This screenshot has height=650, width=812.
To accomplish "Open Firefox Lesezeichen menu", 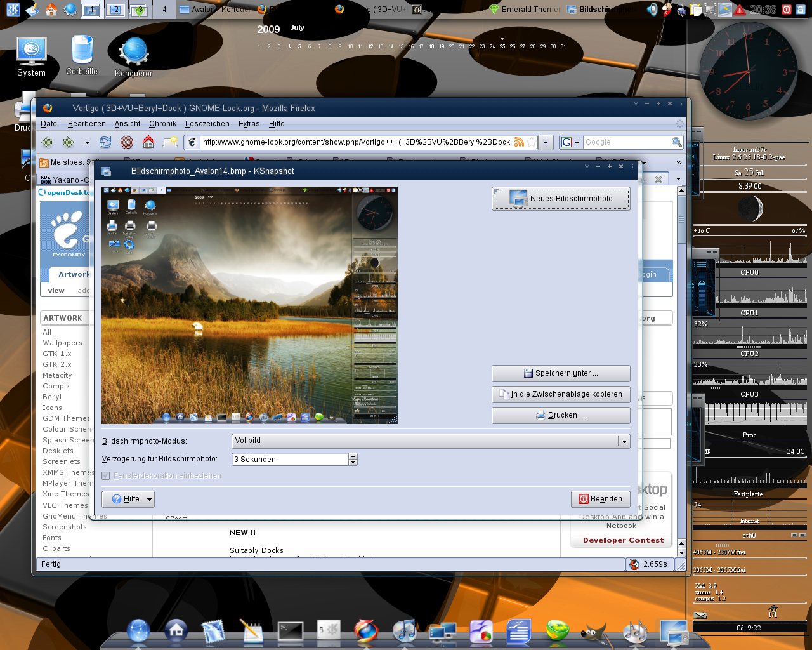I will pos(207,124).
